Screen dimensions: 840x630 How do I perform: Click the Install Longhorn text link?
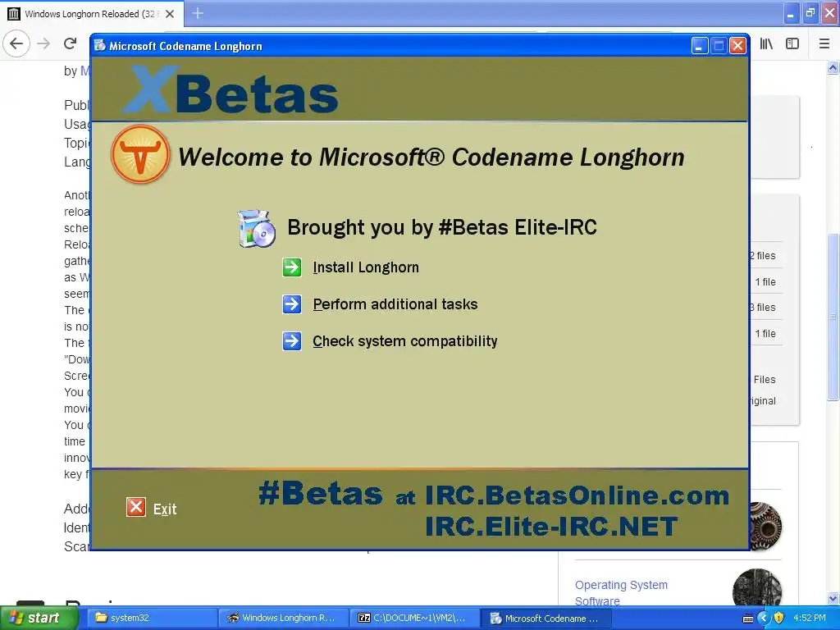pyautogui.click(x=366, y=267)
